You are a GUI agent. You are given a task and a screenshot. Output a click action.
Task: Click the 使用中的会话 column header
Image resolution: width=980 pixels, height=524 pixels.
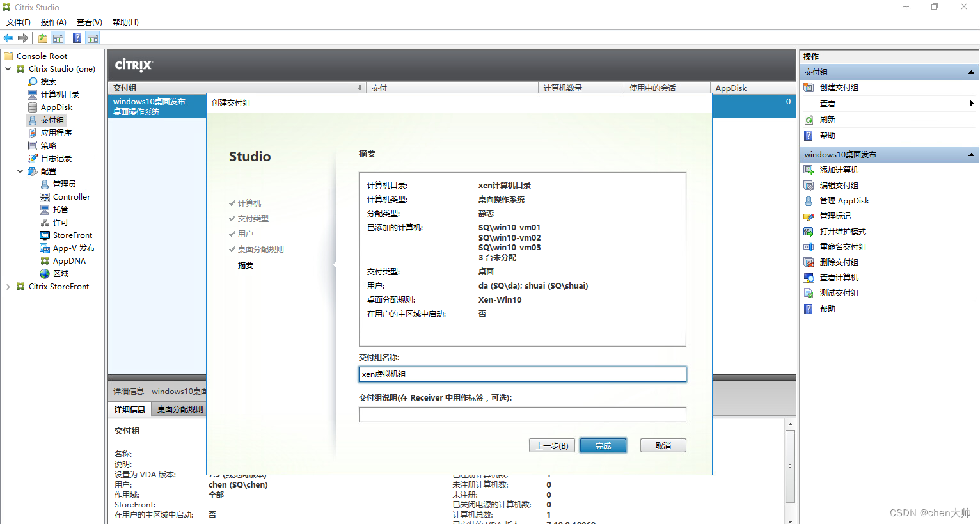(667, 88)
